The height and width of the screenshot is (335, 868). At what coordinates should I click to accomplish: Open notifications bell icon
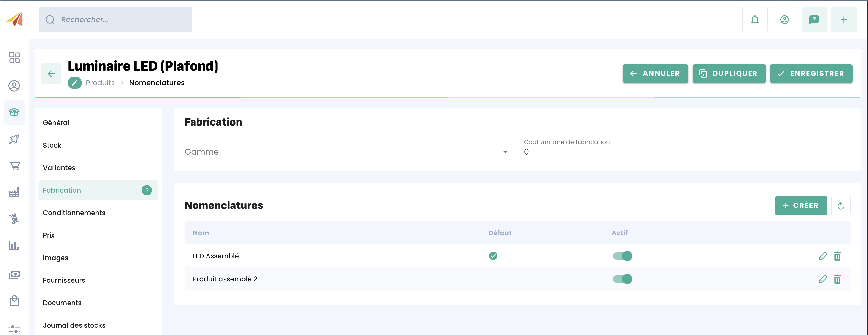point(754,19)
